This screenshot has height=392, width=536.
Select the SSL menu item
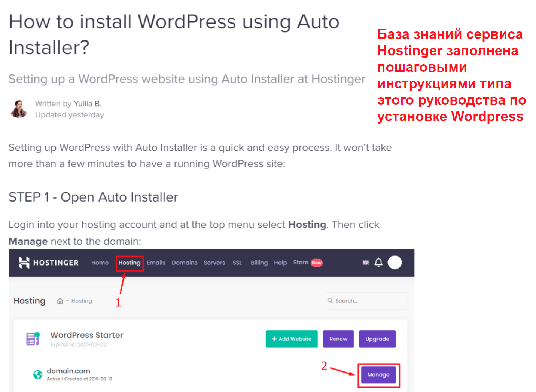pyautogui.click(x=237, y=263)
